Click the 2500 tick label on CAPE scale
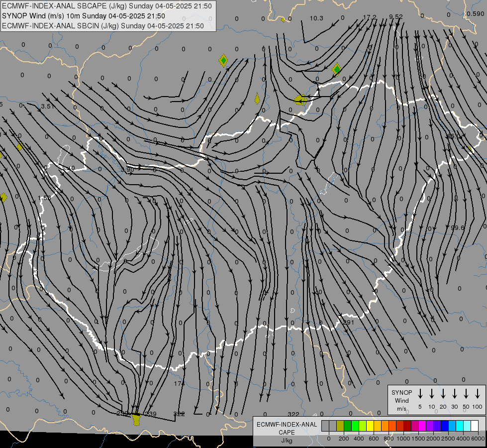The height and width of the screenshot is (448, 487). 448,439
